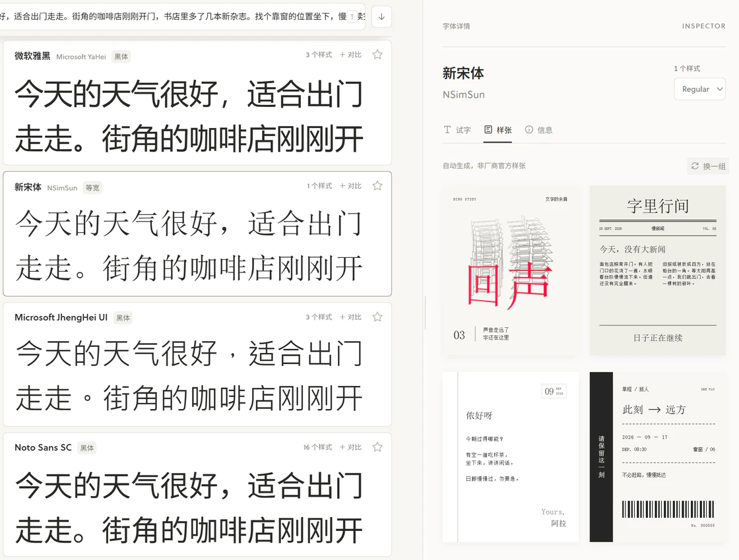
Task: Star the NSimSun font card
Action: 377,185
